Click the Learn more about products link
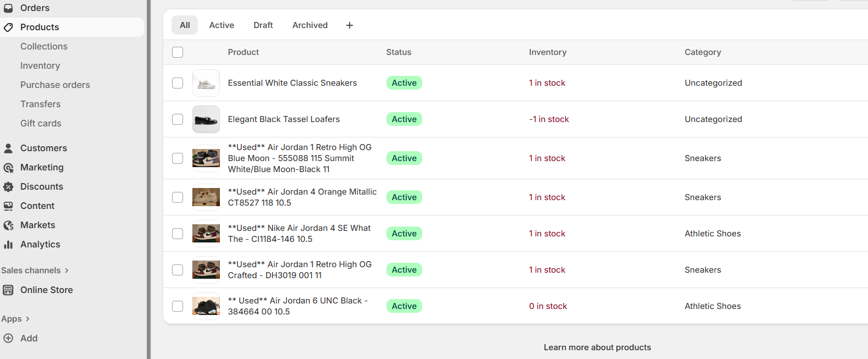This screenshot has width=868, height=359. click(x=598, y=347)
